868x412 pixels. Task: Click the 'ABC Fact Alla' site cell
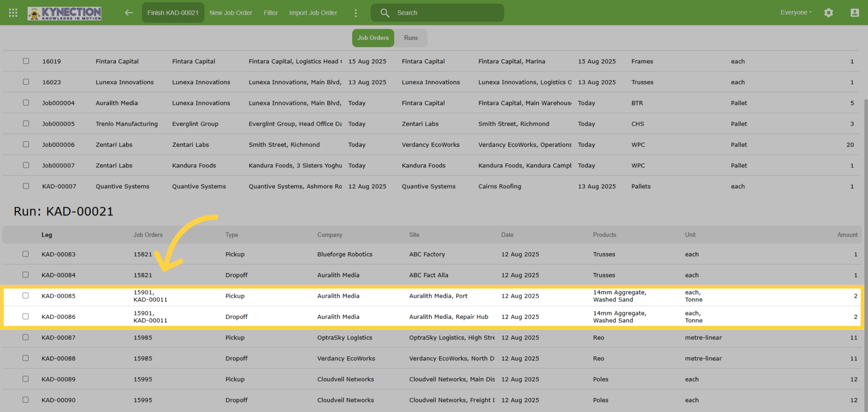(429, 275)
